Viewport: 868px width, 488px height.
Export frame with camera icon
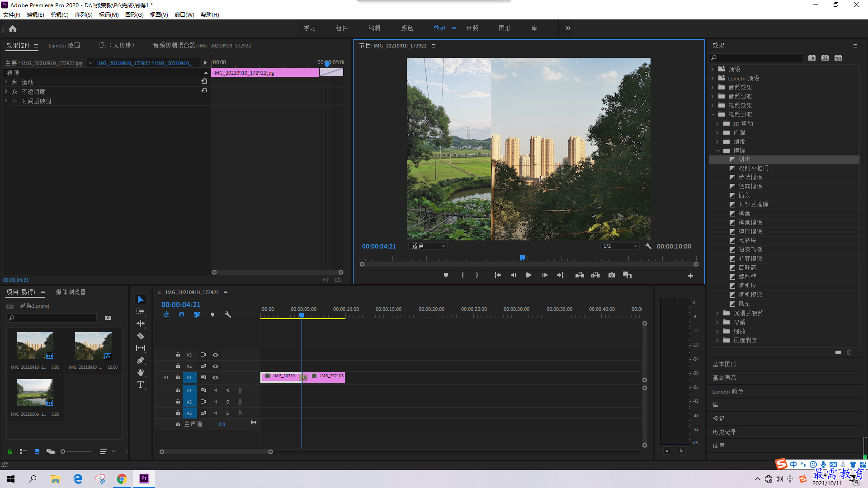[x=612, y=275]
